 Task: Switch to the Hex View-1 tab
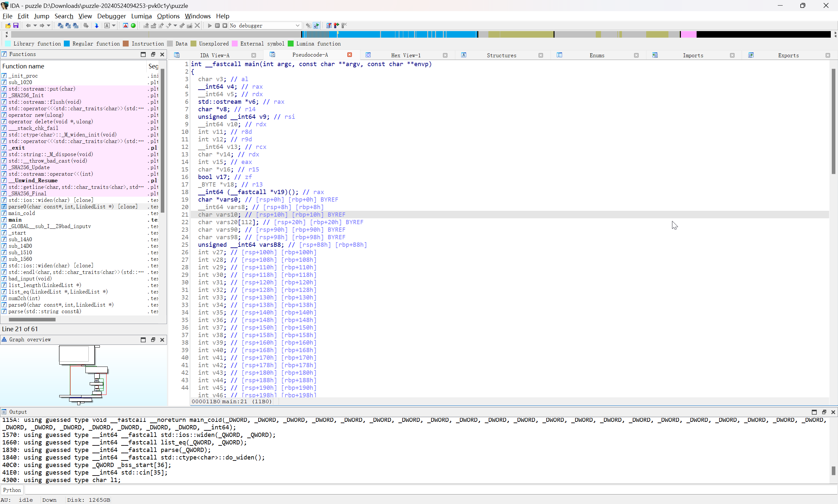406,55
